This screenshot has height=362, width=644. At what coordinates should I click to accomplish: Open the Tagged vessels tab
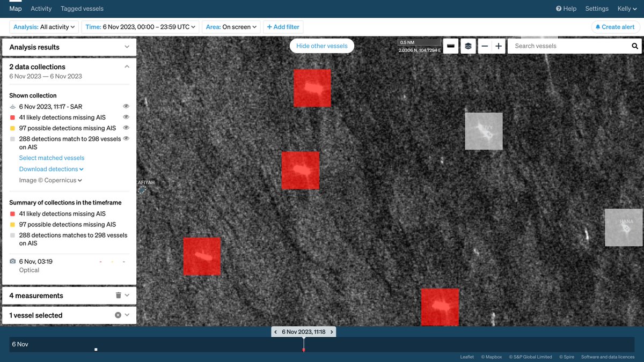tap(82, 9)
